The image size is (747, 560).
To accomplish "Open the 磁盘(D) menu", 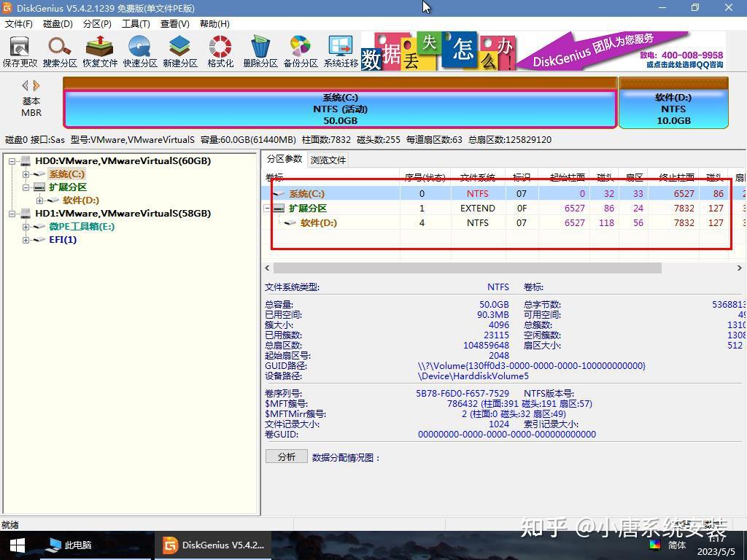I will coord(58,24).
